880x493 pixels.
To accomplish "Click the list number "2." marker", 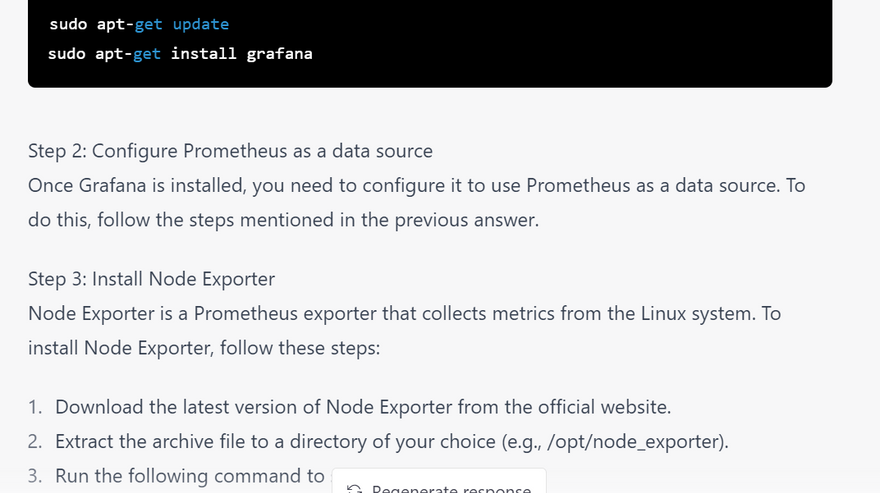I will pos(36,441).
